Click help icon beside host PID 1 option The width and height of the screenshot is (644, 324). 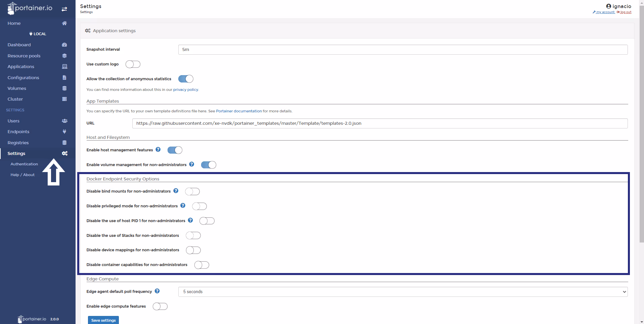[190, 220]
